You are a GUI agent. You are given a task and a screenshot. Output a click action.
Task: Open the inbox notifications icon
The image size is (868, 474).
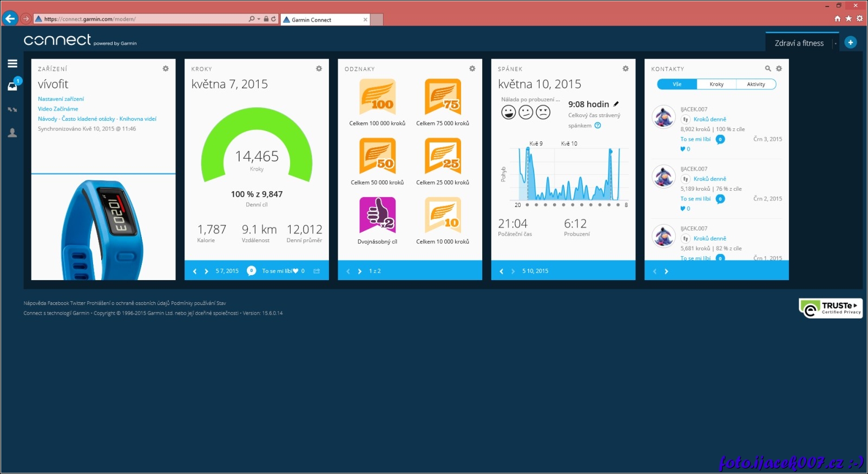(12, 86)
